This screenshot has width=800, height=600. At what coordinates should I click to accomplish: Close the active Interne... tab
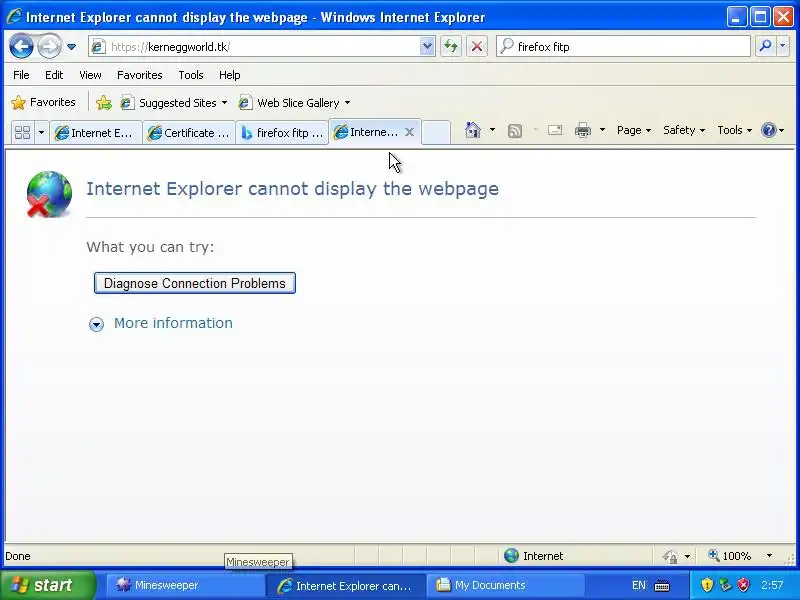[409, 132]
